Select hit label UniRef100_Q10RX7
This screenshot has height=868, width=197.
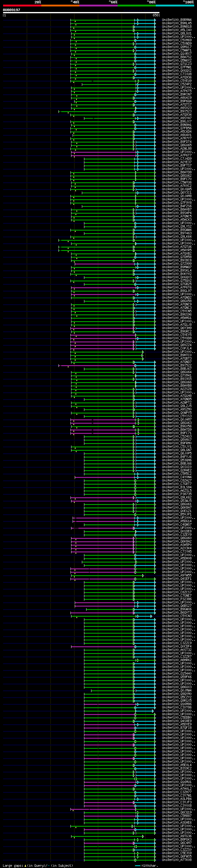tap(177, 54)
